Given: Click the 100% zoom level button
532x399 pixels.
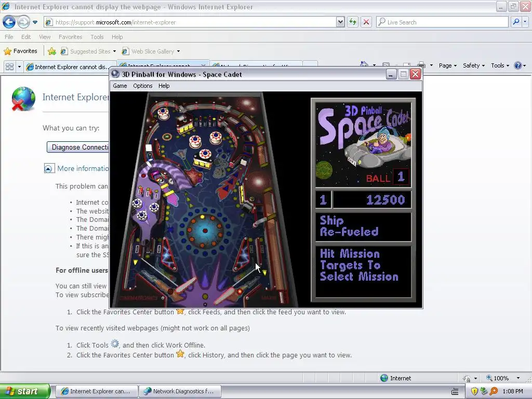Looking at the screenshot, I should point(497,378).
